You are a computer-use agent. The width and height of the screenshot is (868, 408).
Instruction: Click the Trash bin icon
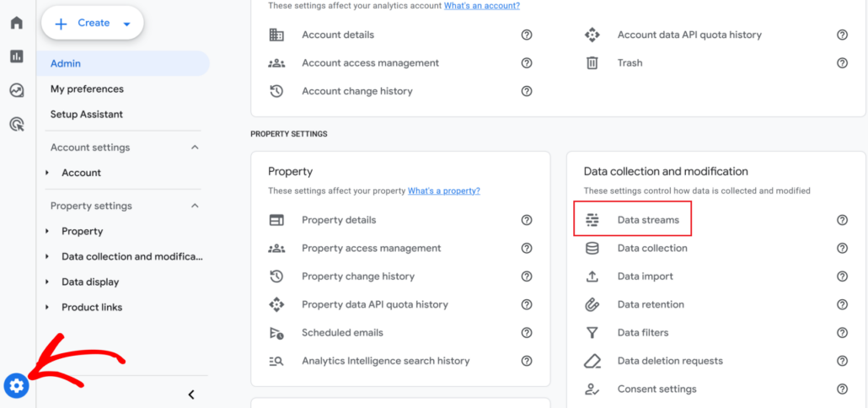pyautogui.click(x=592, y=63)
